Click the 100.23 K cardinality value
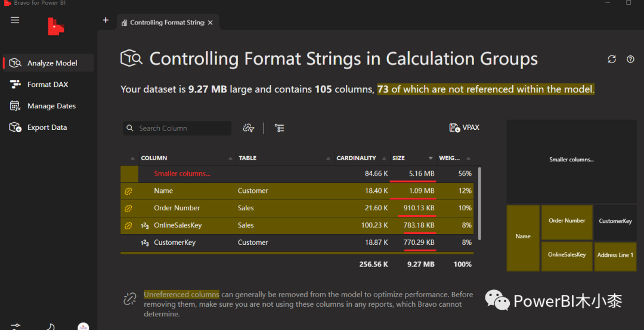This screenshot has width=644, height=330. (x=374, y=225)
